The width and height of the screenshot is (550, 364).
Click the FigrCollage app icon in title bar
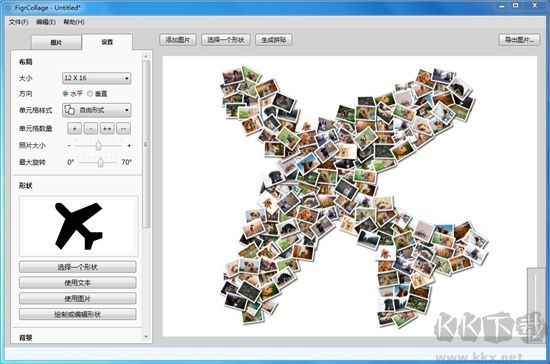[x=8, y=7]
